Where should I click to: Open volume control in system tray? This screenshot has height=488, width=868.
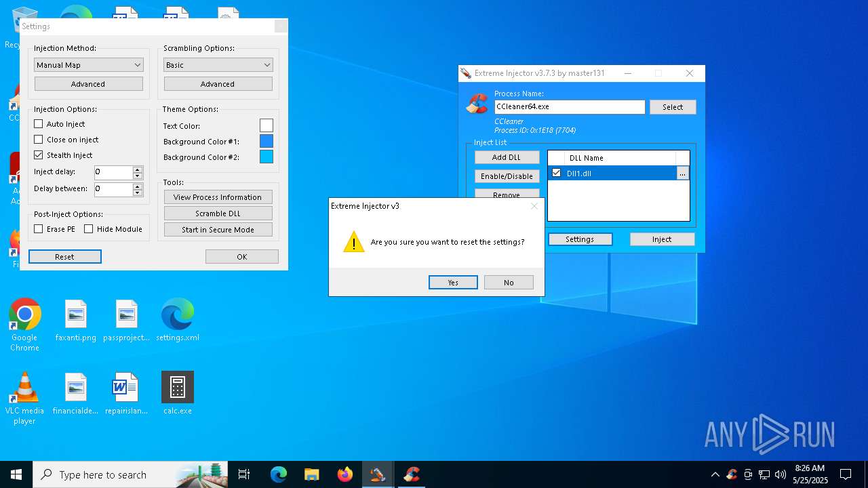781,474
